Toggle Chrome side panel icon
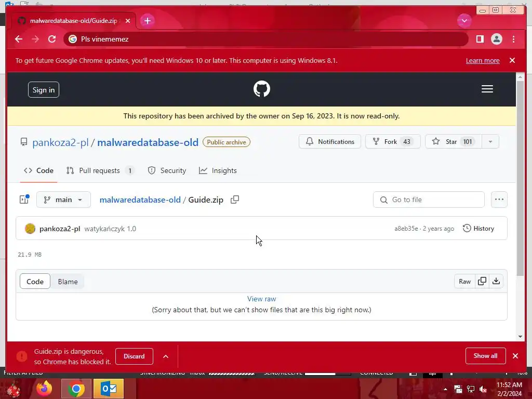This screenshot has height=399, width=532. [480, 39]
